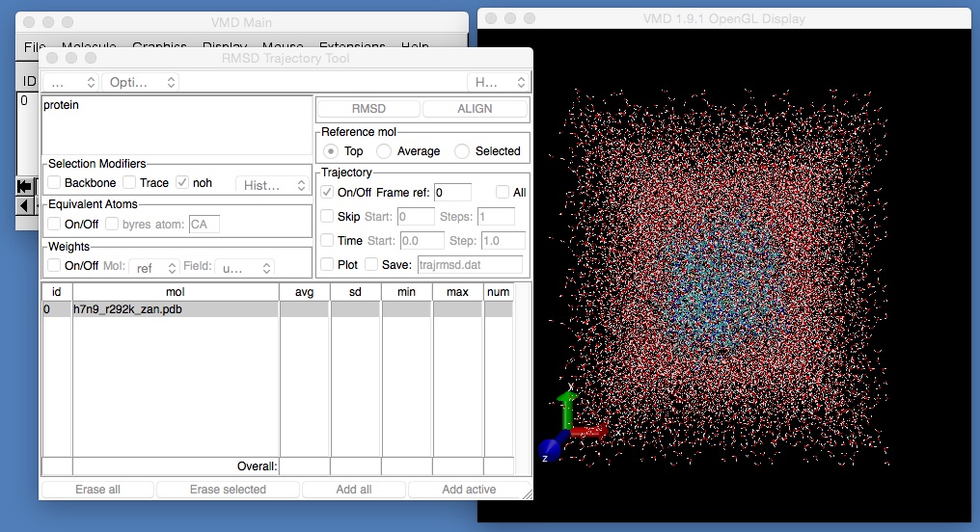Open the H... help dropdown
The width and height of the screenshot is (980, 532).
point(498,83)
